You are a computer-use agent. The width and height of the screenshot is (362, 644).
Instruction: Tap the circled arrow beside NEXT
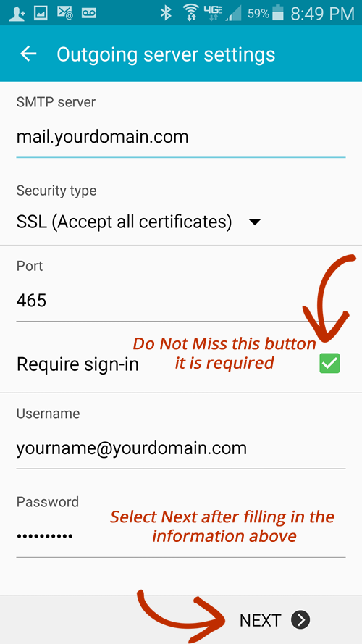300,620
